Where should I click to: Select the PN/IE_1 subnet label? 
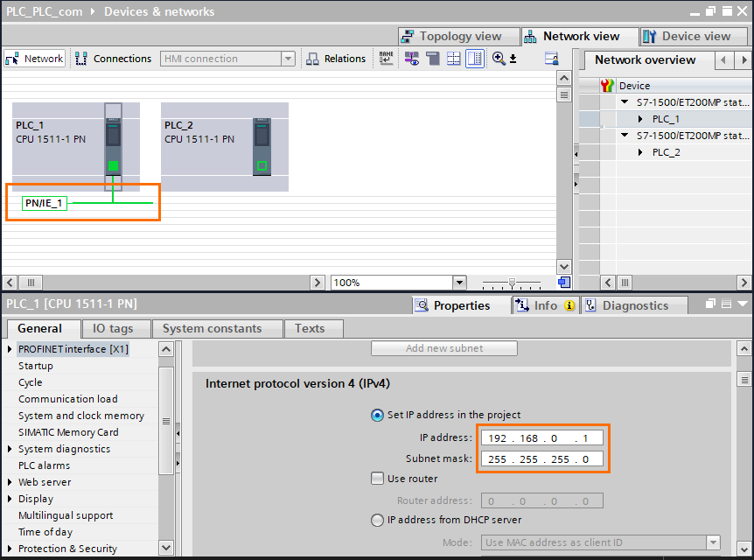pos(45,203)
